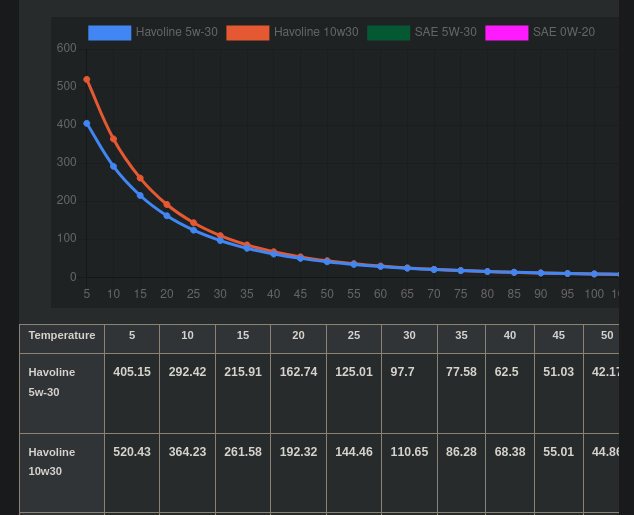Click the blue data point at temperature 5
The height and width of the screenshot is (515, 634).
click(x=87, y=123)
